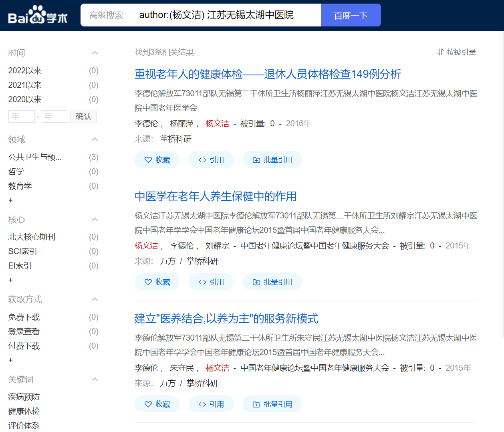Image resolution: width=504 pixels, height=432 pixels.
Task: Filter by 登录查看 access
Action: (x=24, y=331)
